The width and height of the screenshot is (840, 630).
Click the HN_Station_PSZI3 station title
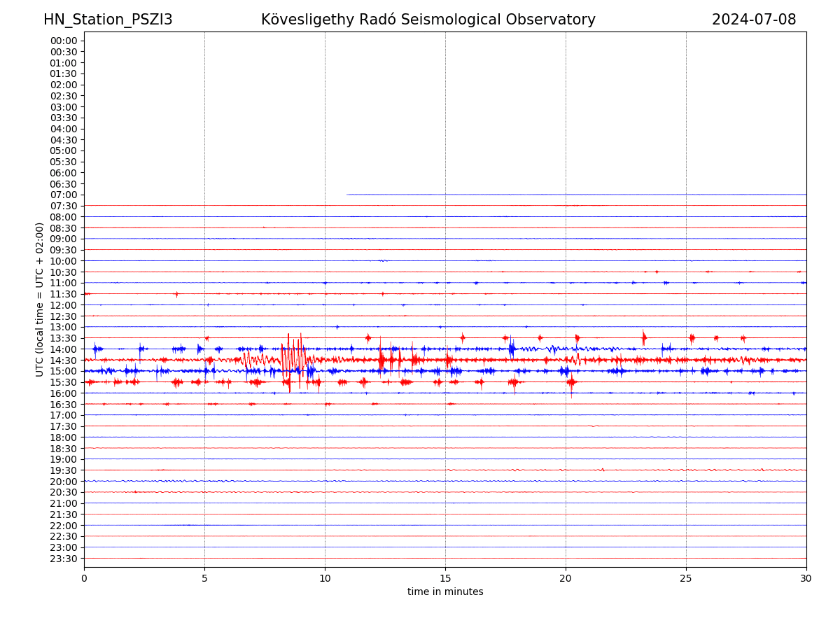click(108, 20)
